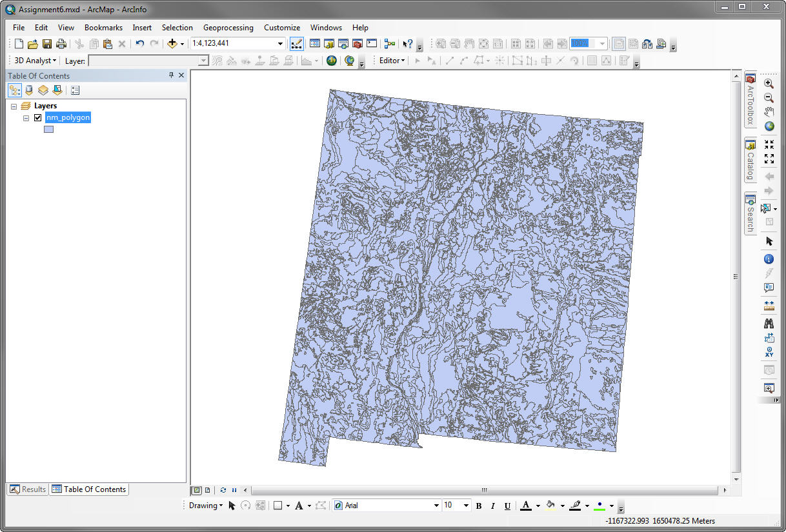The height and width of the screenshot is (532, 786).
Task: Open the Find binoculars tool
Action: [x=769, y=323]
